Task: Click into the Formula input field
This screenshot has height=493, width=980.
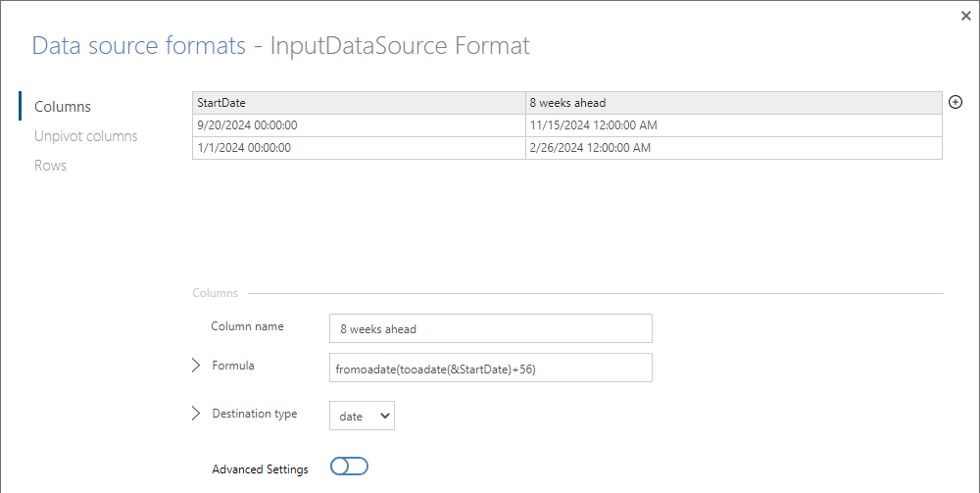Action: (491, 368)
